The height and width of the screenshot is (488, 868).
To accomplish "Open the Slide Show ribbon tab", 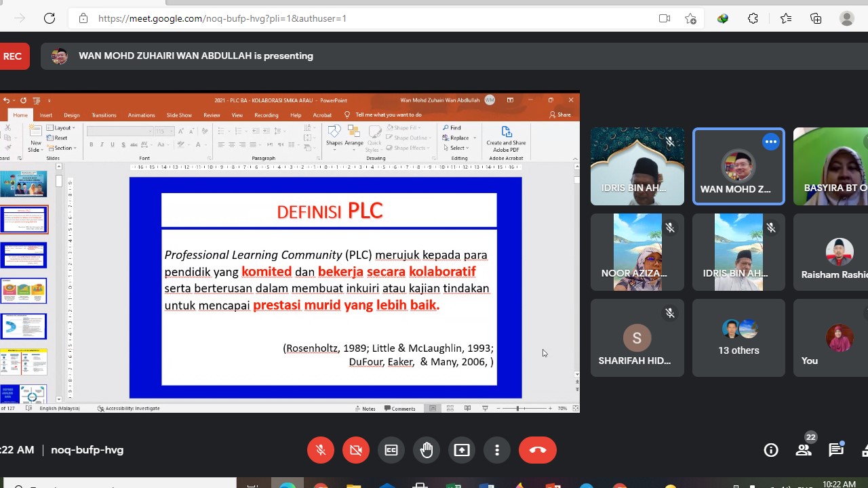I will click(179, 115).
